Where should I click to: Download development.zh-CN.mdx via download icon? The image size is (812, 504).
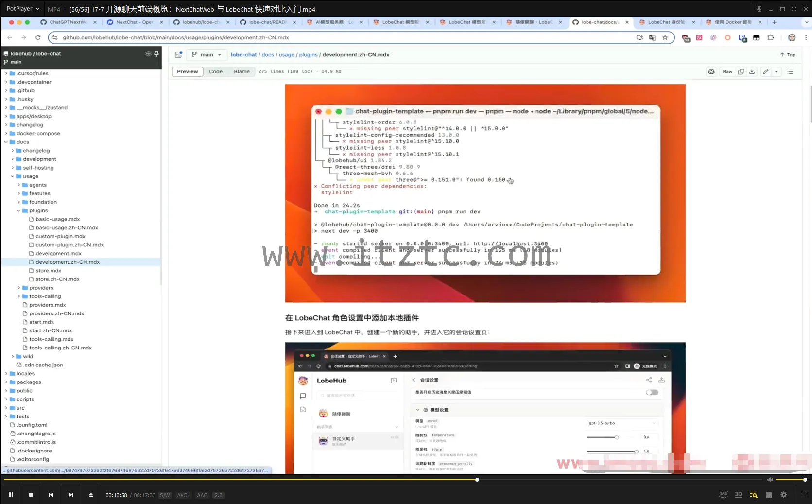pos(752,71)
